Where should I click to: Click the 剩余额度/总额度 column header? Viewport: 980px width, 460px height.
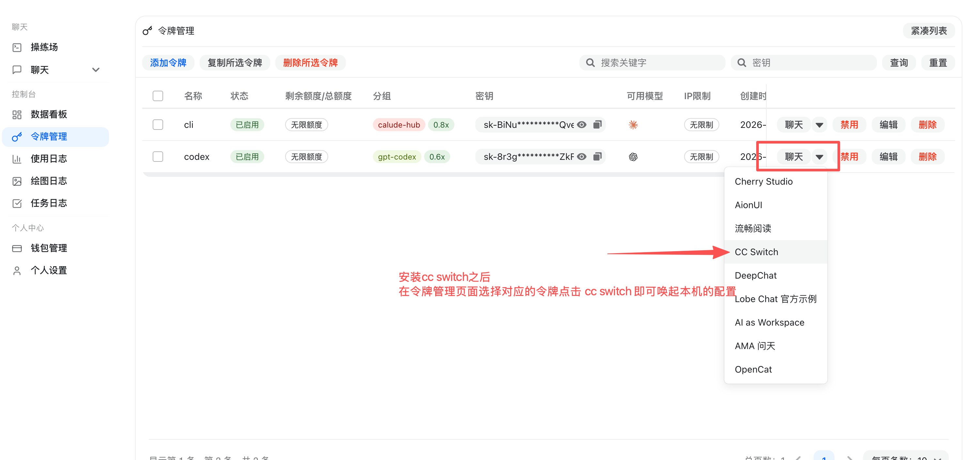click(x=318, y=96)
